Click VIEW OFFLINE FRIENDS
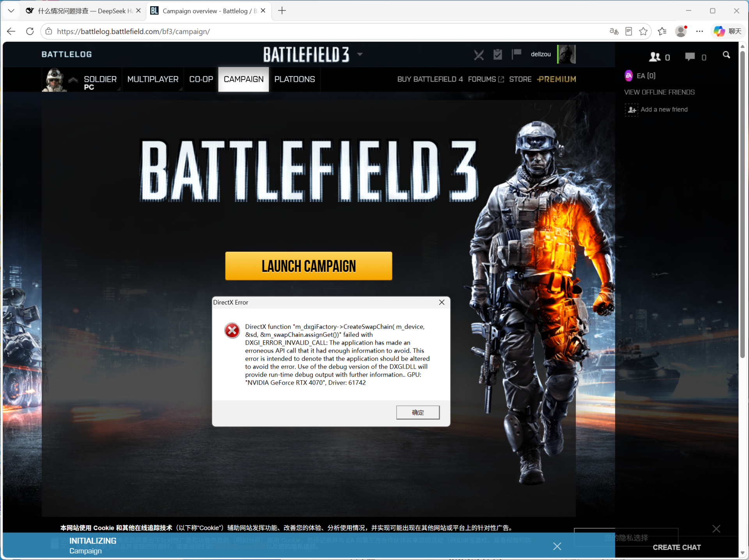Viewport: 749px width, 560px height. (659, 92)
